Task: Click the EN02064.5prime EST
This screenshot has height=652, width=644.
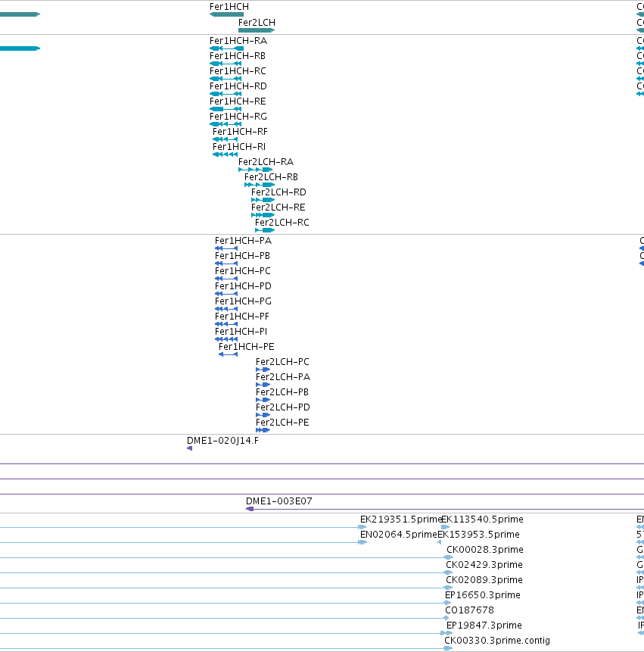Action: tap(183, 543)
